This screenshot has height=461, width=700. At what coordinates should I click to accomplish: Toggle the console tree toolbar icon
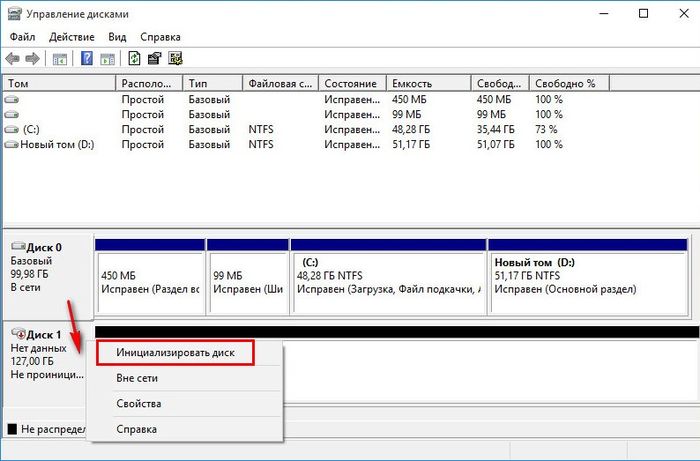click(x=60, y=58)
